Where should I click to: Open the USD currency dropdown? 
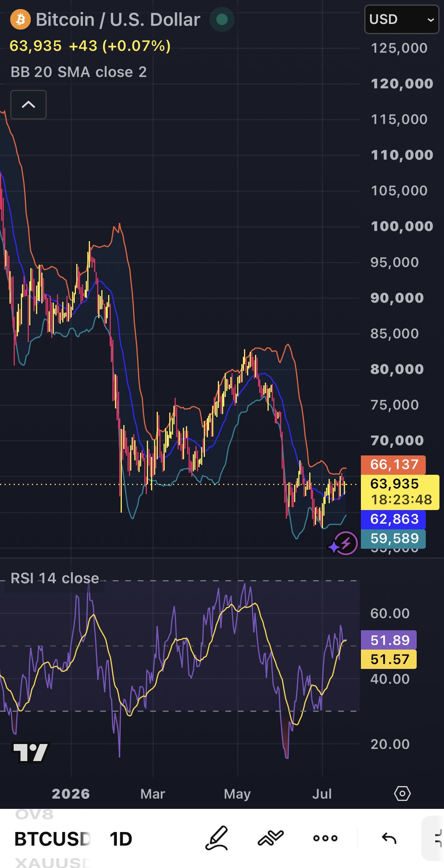(401, 19)
